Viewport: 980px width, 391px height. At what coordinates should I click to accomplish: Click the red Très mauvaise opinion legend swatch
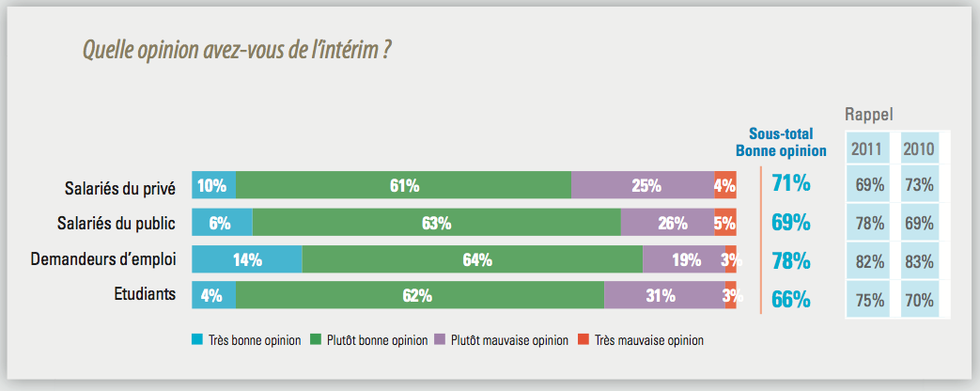583,340
